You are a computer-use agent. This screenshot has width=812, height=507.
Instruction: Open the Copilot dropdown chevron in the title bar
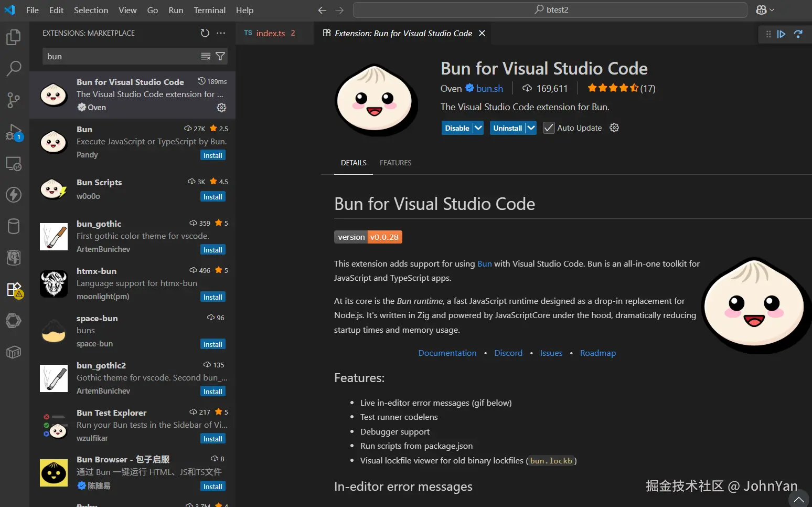(772, 10)
